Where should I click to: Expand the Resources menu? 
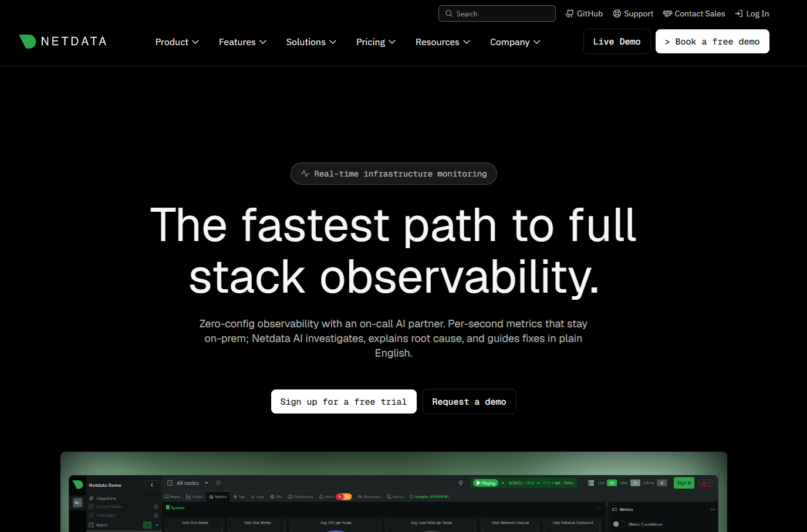(x=443, y=42)
